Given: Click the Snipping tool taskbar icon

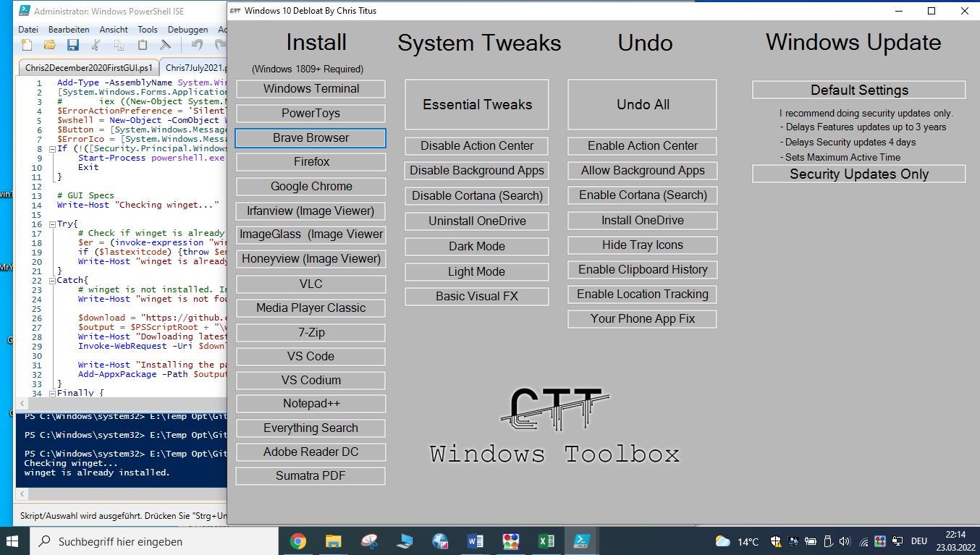Looking at the screenshot, I should coord(368,541).
